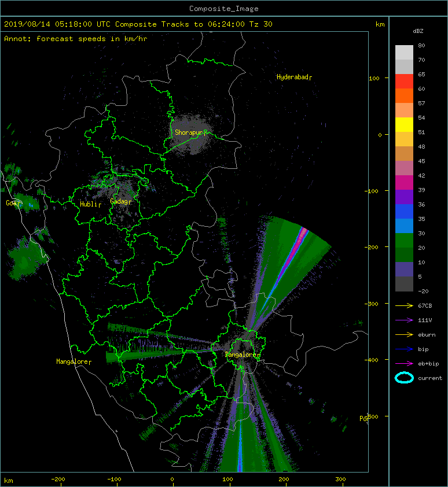Click the mauve pink 42-45 dBZ swatch
448x487 pixels.
404,168
